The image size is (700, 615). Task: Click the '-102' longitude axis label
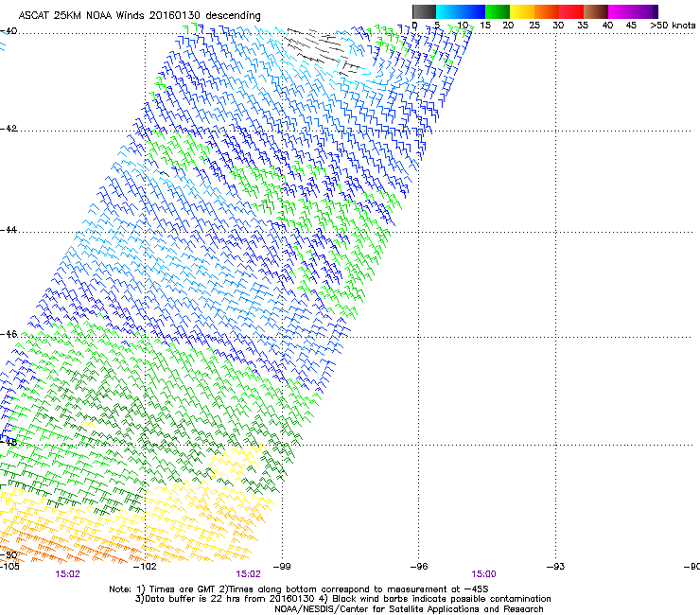coord(145,567)
